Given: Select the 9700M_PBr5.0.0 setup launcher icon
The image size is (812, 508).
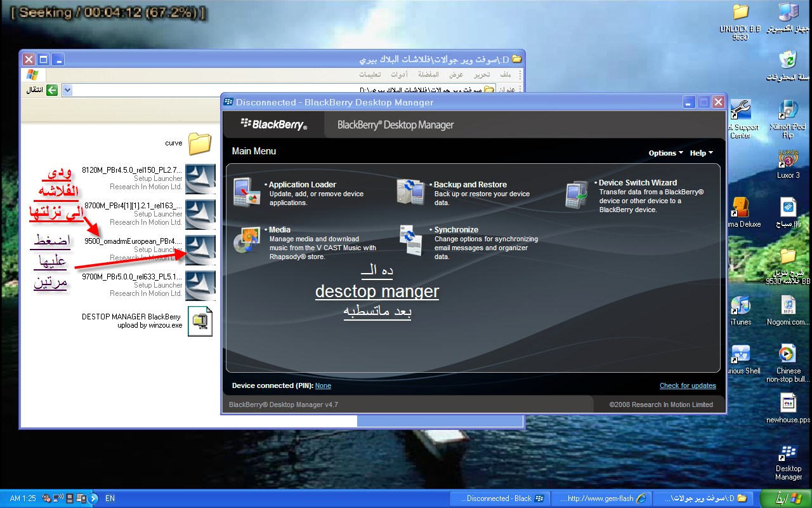Looking at the screenshot, I should (200, 285).
